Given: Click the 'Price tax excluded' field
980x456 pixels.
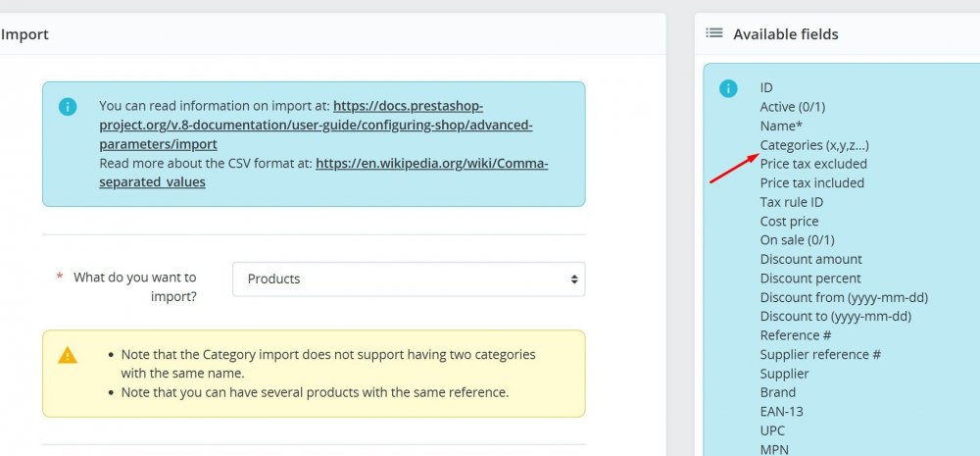Looking at the screenshot, I should coord(813,164).
